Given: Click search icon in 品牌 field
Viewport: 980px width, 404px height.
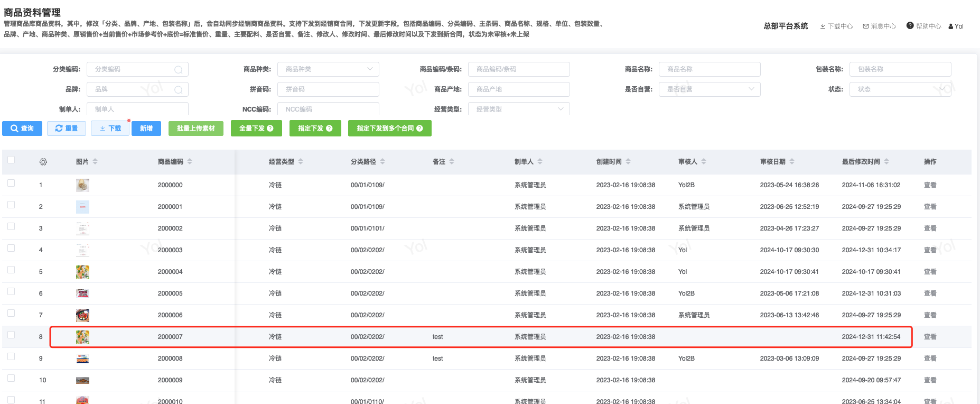Looking at the screenshot, I should click(179, 90).
